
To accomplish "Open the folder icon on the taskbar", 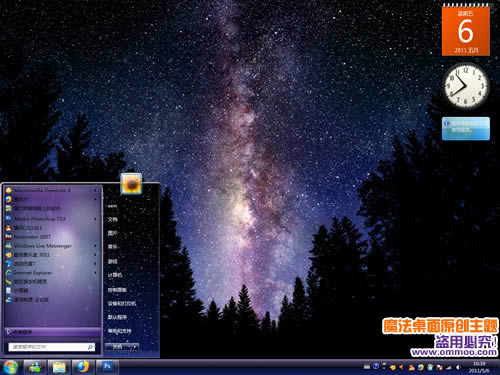I will (59, 367).
